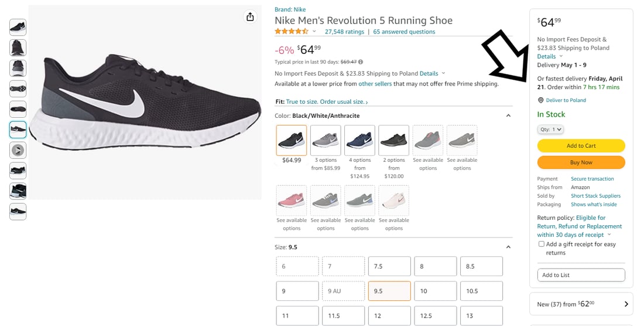This screenshot has width=644, height=326.
Task: Play the product video thumbnail
Action: click(18, 151)
